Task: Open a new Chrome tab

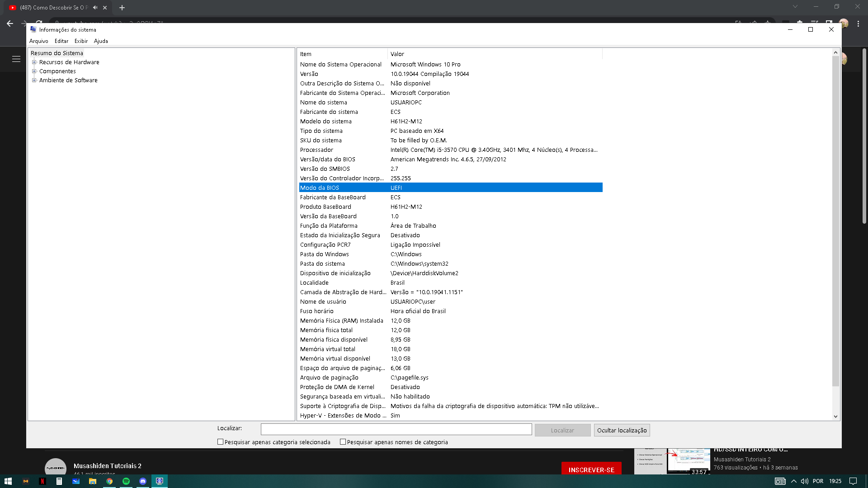Action: 122,8
